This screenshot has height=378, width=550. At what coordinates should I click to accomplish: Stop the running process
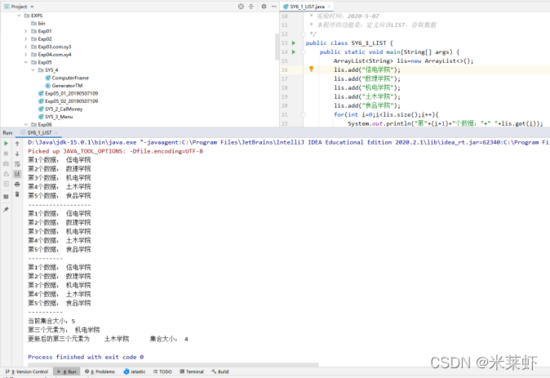(6, 154)
